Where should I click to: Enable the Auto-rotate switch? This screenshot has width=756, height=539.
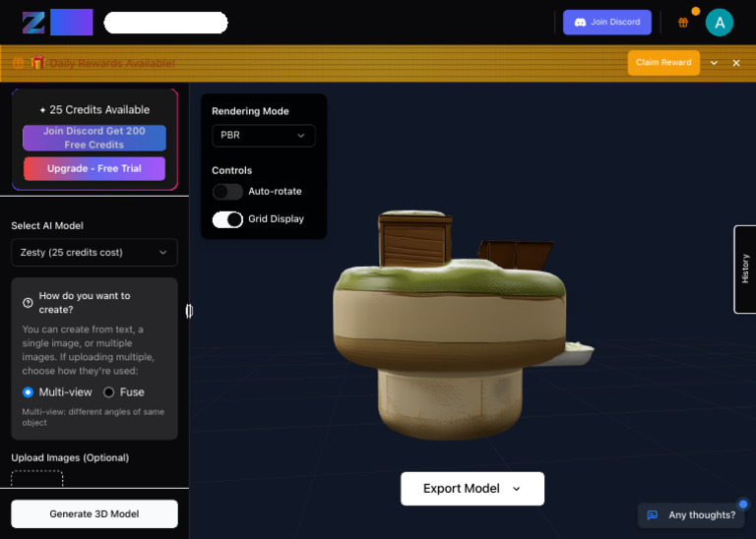coord(227,192)
